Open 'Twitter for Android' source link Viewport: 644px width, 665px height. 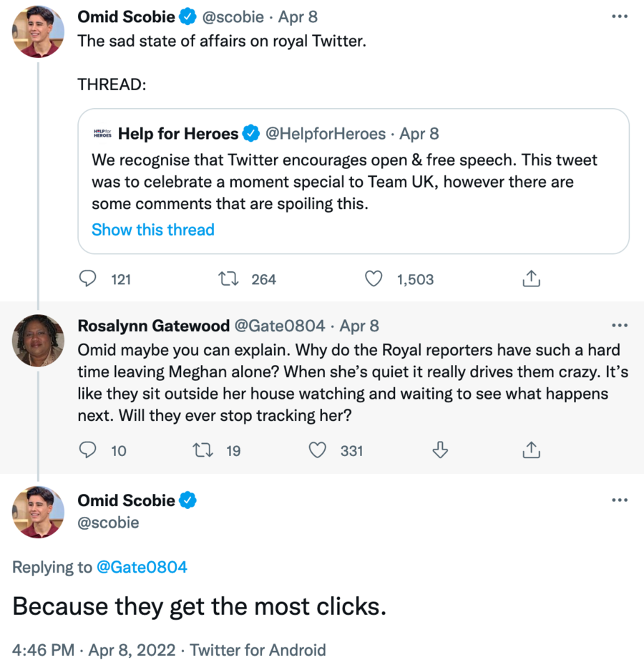click(258, 650)
